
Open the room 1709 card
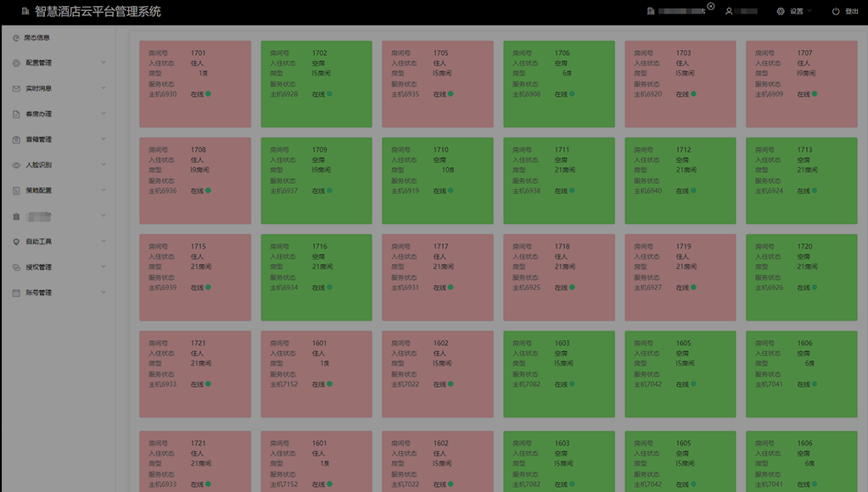pos(316,181)
